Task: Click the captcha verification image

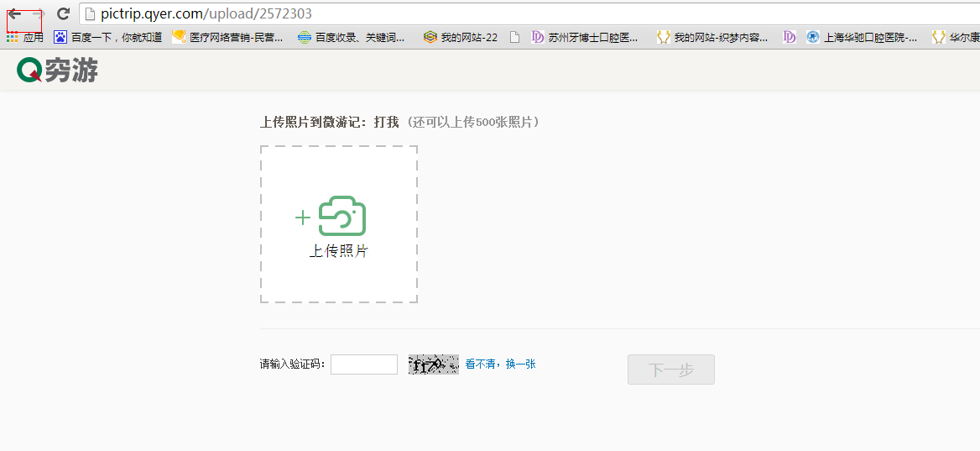Action: tap(433, 364)
